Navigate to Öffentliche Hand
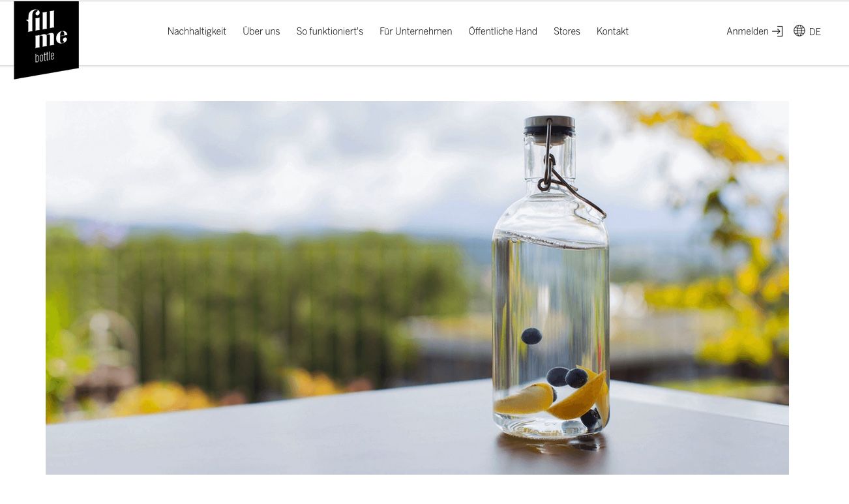Image resolution: width=849 pixels, height=504 pixels. [503, 31]
